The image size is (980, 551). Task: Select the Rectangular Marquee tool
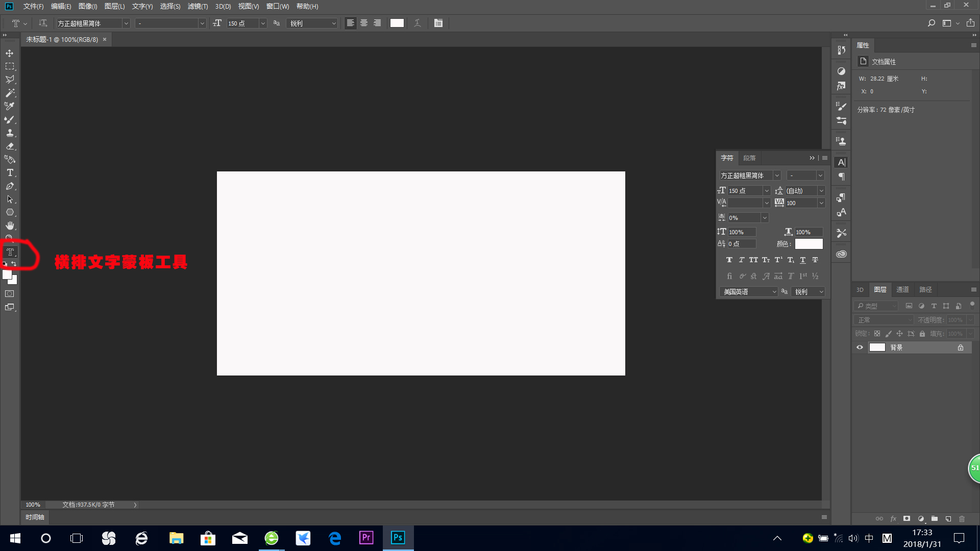[10, 66]
